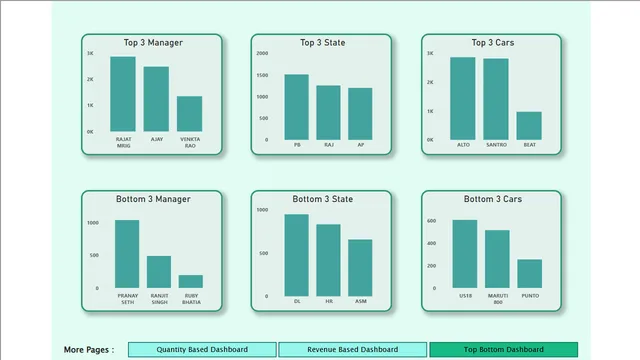Screen dimensions: 640x360
Task: Open the Revenue Based Dashboard page
Action: coord(353,349)
